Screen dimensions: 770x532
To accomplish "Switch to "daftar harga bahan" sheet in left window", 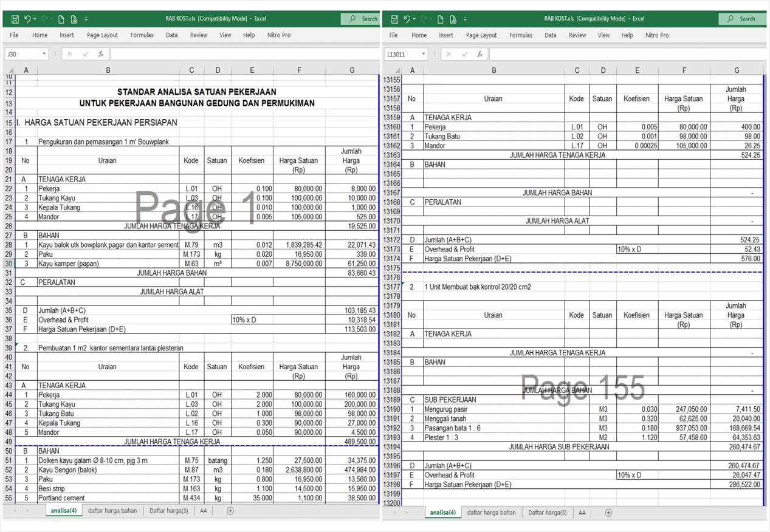I will [112, 511].
